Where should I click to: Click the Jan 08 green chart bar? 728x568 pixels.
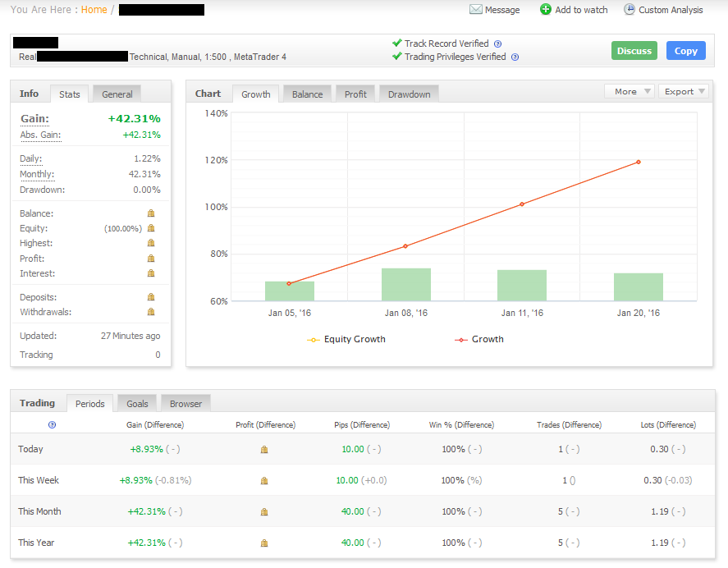(x=405, y=284)
